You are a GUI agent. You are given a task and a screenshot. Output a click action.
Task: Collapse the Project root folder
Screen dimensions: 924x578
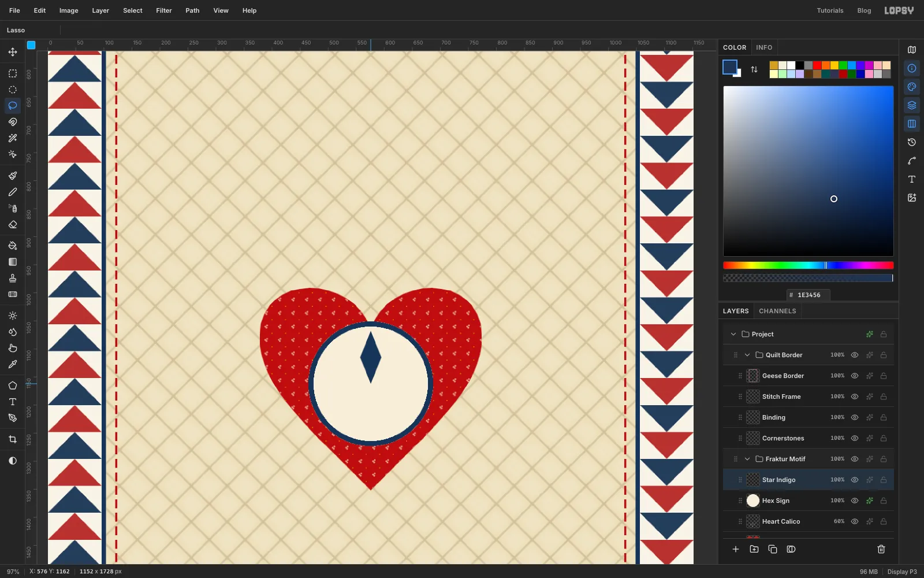click(733, 334)
